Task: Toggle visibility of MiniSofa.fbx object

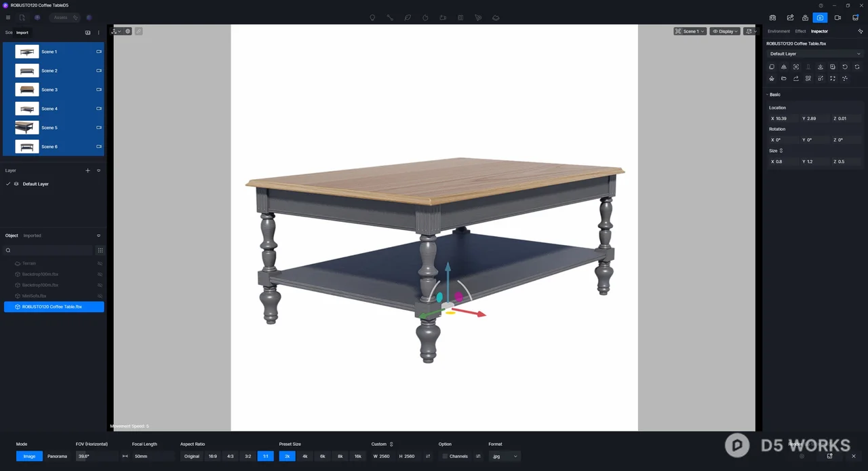Action: click(x=100, y=296)
